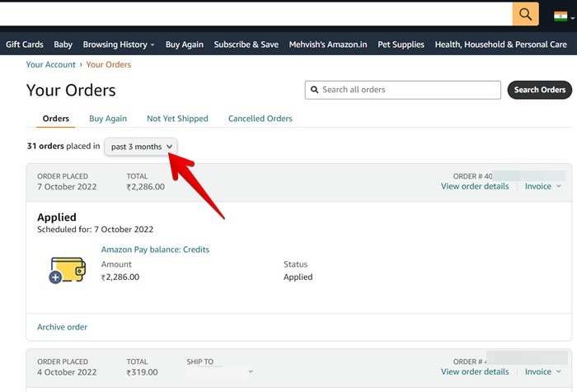Open Amazon Pay balance: Credits link
Image resolution: width=577 pixels, height=392 pixels.
pos(155,250)
